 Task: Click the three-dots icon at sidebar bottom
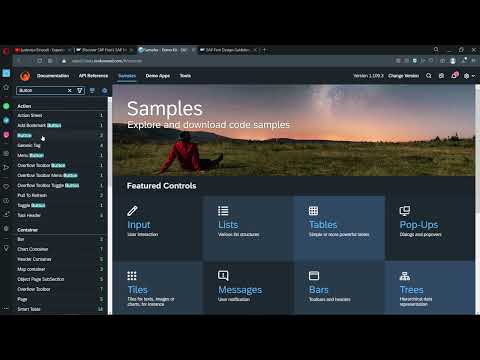(6, 309)
